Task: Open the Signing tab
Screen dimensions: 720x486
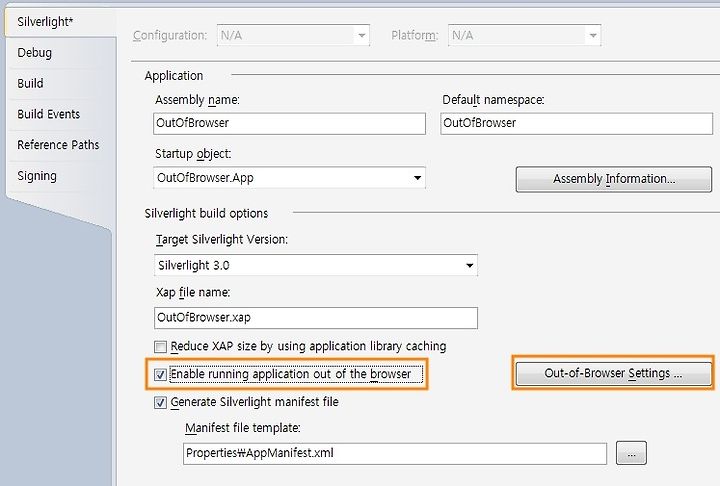Action: click(37, 176)
